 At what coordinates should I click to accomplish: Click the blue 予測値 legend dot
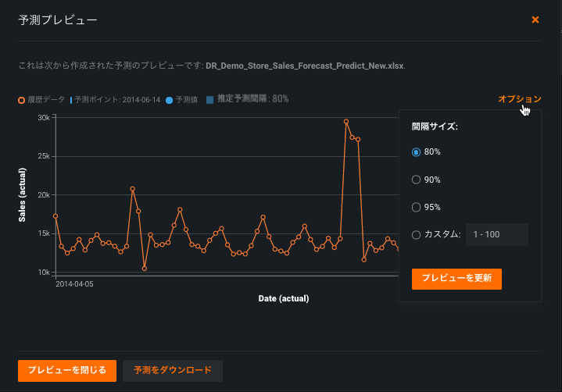pos(170,100)
